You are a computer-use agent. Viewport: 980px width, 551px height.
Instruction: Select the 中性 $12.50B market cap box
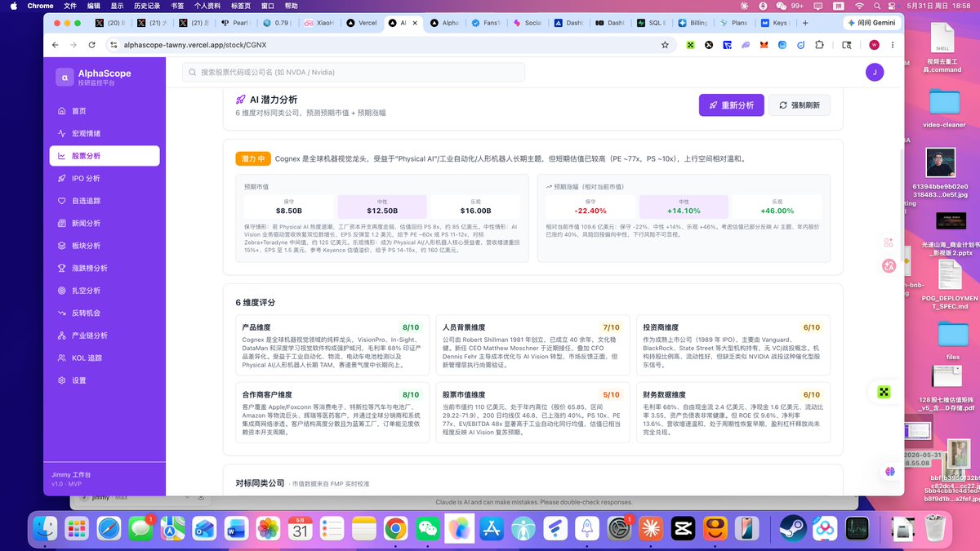pos(382,207)
